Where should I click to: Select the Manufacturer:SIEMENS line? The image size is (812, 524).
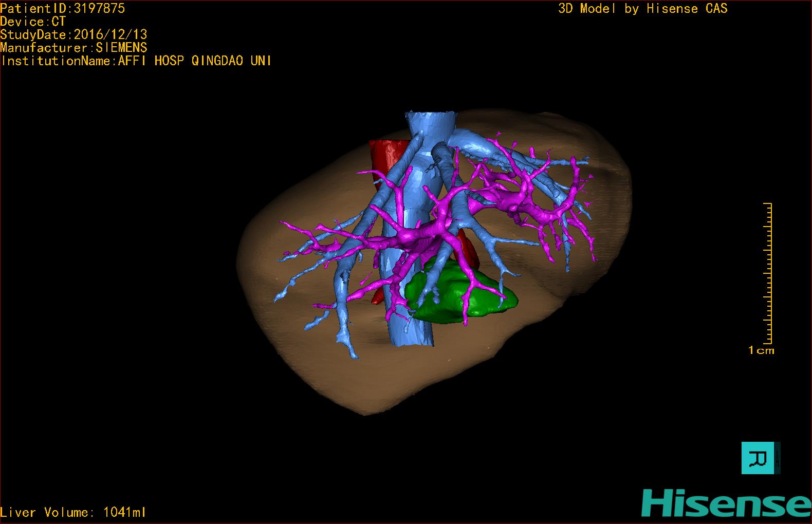pyautogui.click(x=74, y=48)
